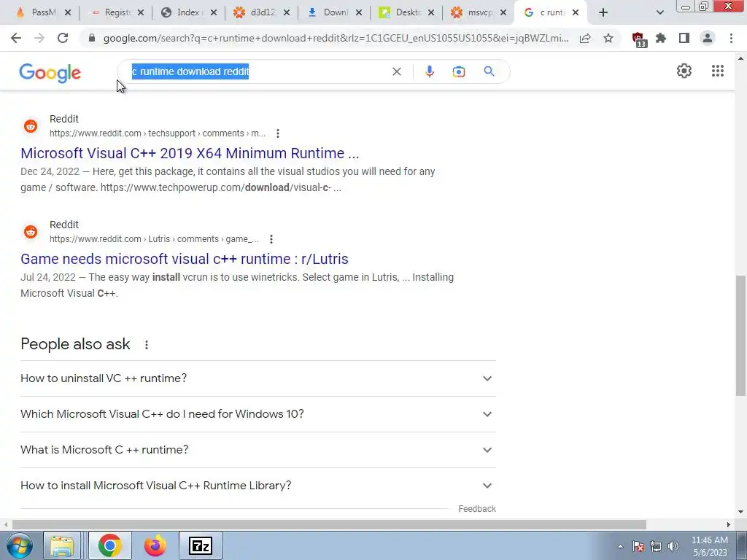Open Chrome's three-dot menu
The height and width of the screenshot is (560, 747).
pyautogui.click(x=731, y=38)
